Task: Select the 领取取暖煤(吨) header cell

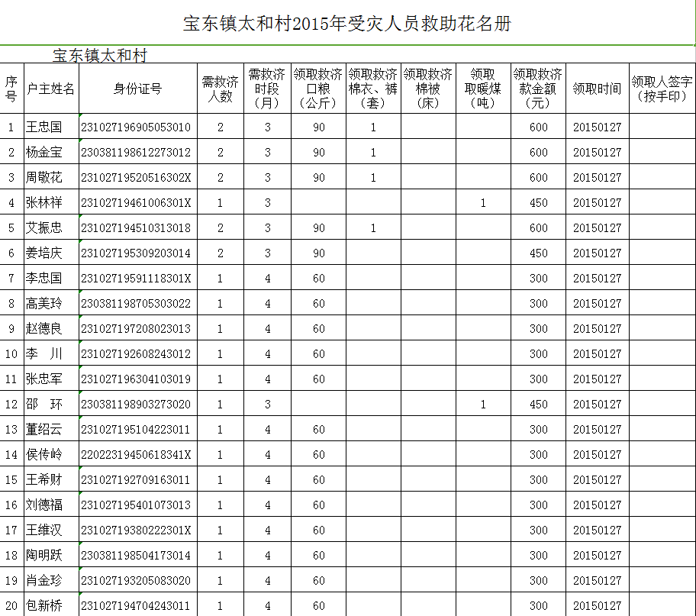Action: point(483,89)
